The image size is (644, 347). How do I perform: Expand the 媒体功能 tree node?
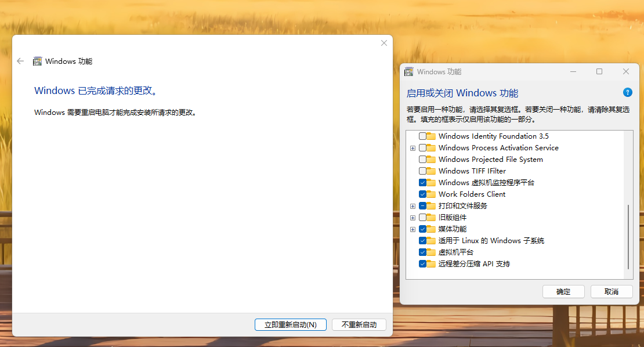(x=413, y=230)
